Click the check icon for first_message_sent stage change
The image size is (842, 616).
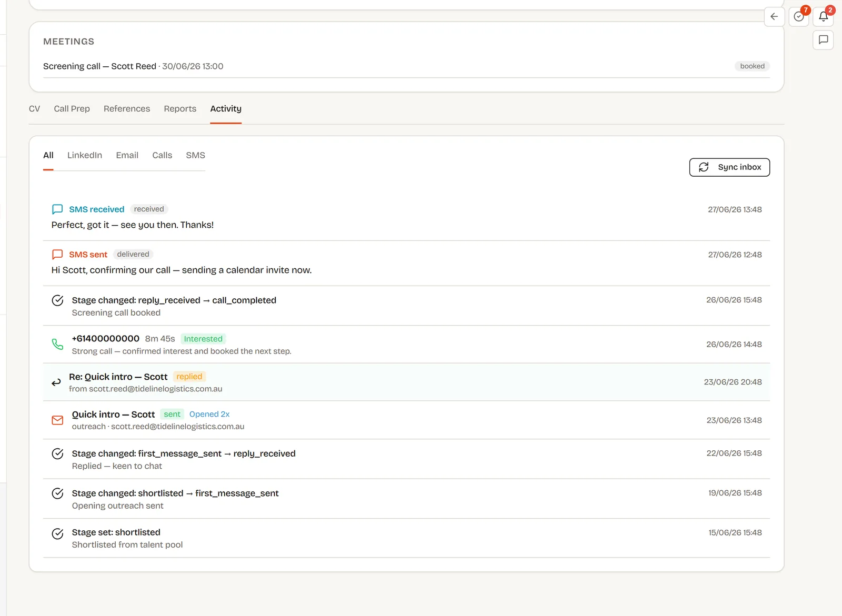58,493
